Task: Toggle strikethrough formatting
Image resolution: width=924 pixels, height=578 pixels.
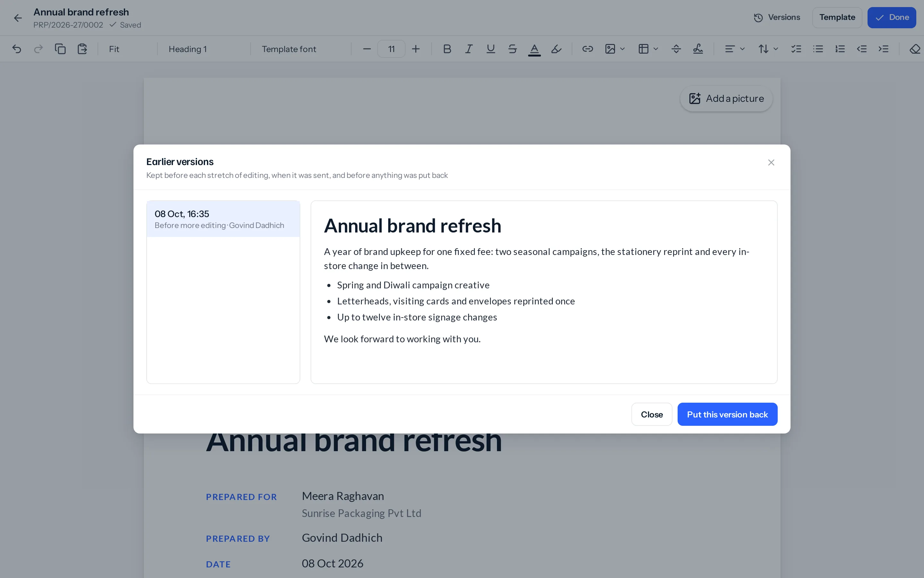Action: (512, 49)
